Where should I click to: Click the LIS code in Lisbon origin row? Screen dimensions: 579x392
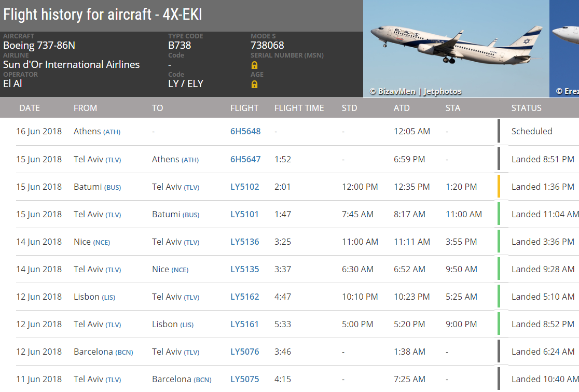click(108, 298)
